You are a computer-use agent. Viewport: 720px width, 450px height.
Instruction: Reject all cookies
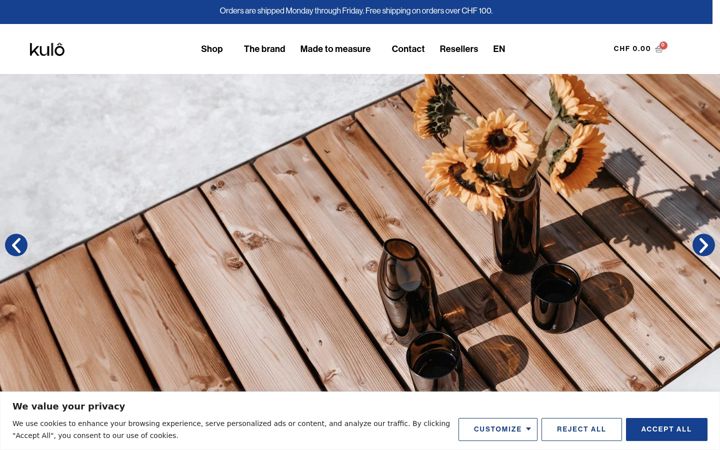point(581,429)
